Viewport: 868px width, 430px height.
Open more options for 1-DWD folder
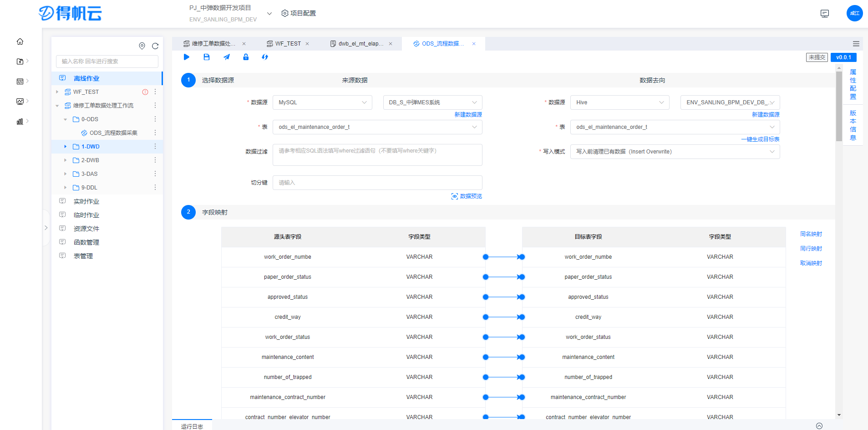coord(155,147)
